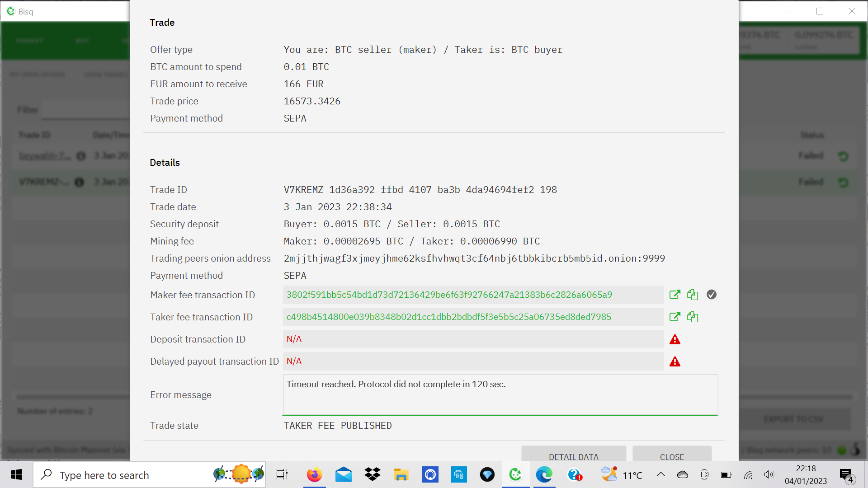Viewport: 868px width, 488px height.
Task: Open File Explorer from the taskbar
Action: [x=401, y=474]
